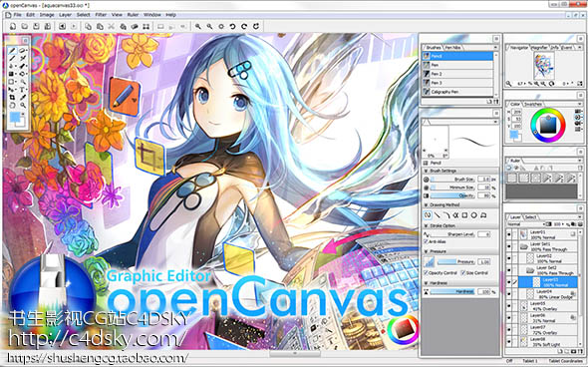Choose the polygon drawing method icon
The width and height of the screenshot is (588, 367).
pos(483,215)
